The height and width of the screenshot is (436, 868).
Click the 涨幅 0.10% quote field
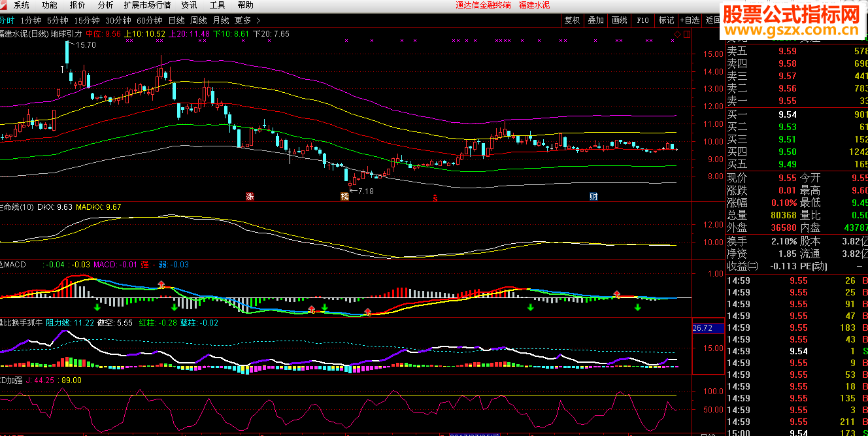coord(762,203)
